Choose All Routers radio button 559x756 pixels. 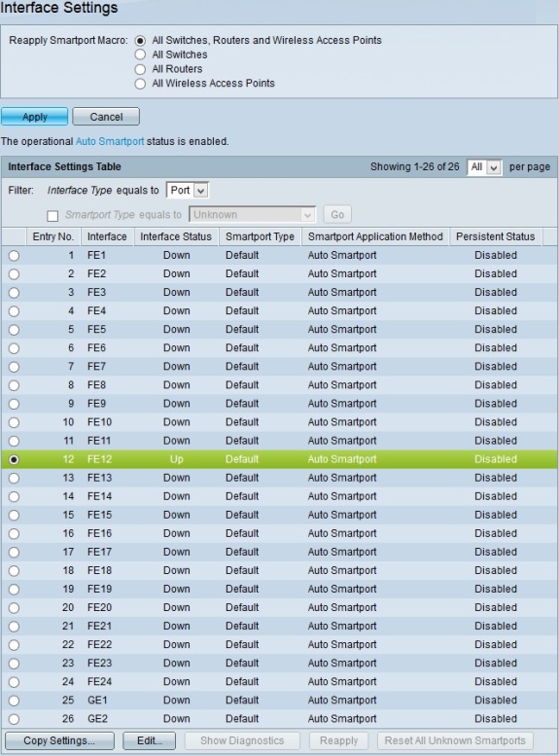[140, 69]
